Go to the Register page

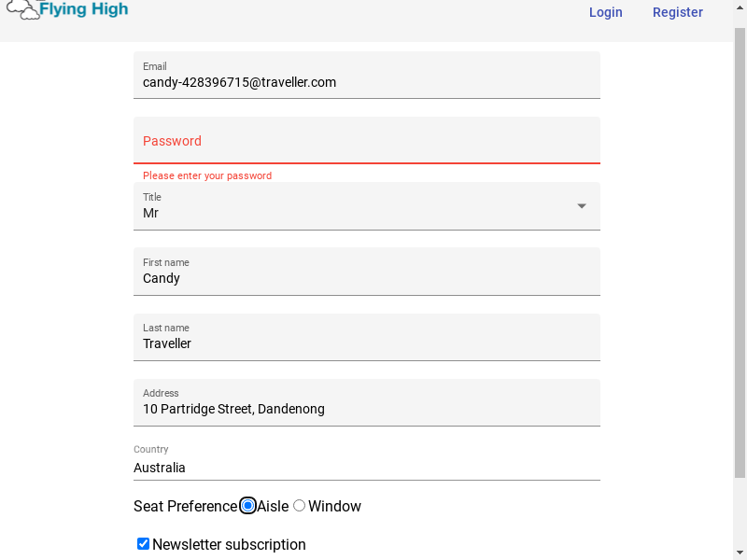pyautogui.click(x=677, y=12)
